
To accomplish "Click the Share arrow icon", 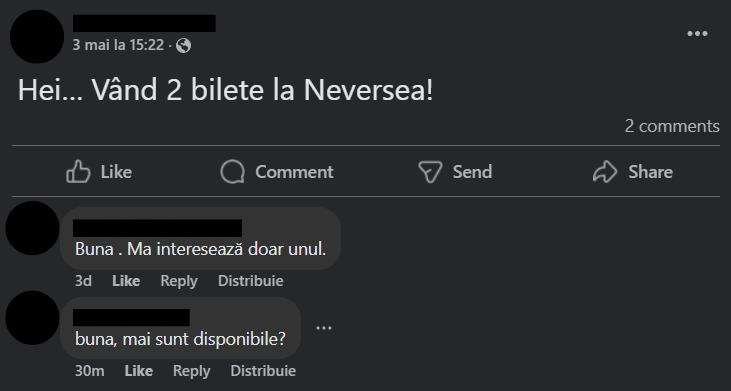I will (605, 171).
